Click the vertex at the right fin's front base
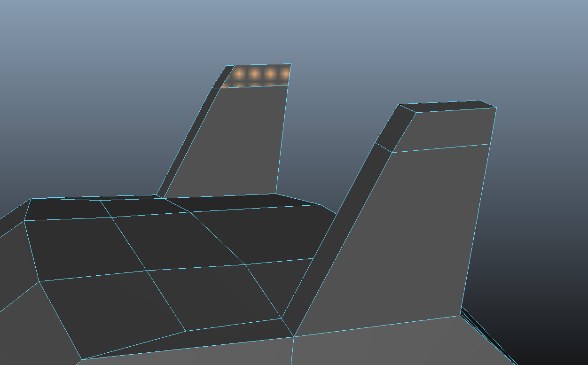This screenshot has height=365, width=588. click(x=294, y=336)
